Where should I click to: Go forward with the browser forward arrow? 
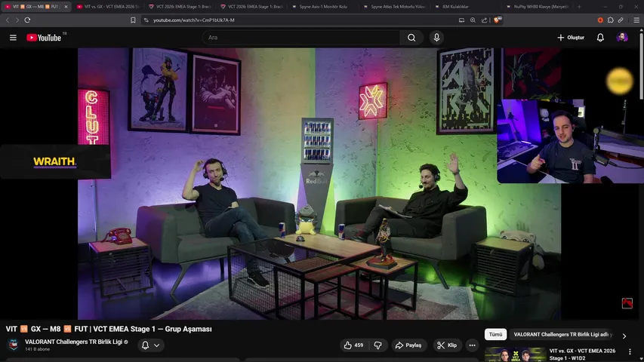[x=17, y=20]
